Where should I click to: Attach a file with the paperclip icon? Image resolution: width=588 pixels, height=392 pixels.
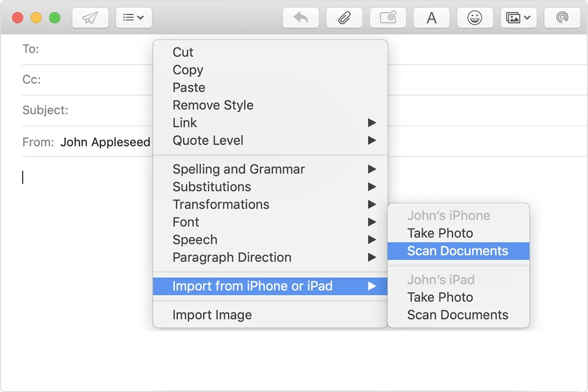click(x=344, y=18)
